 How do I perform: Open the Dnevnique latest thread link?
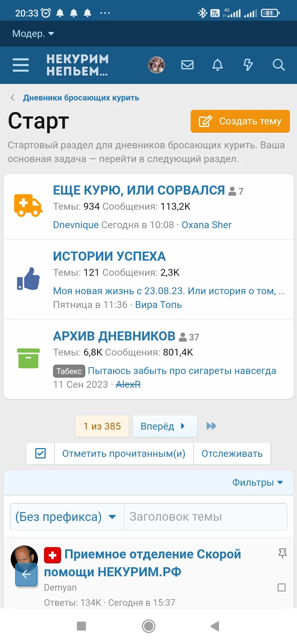tap(76, 225)
